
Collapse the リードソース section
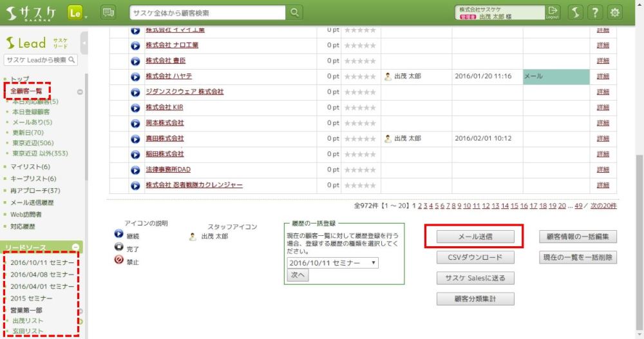point(75,247)
